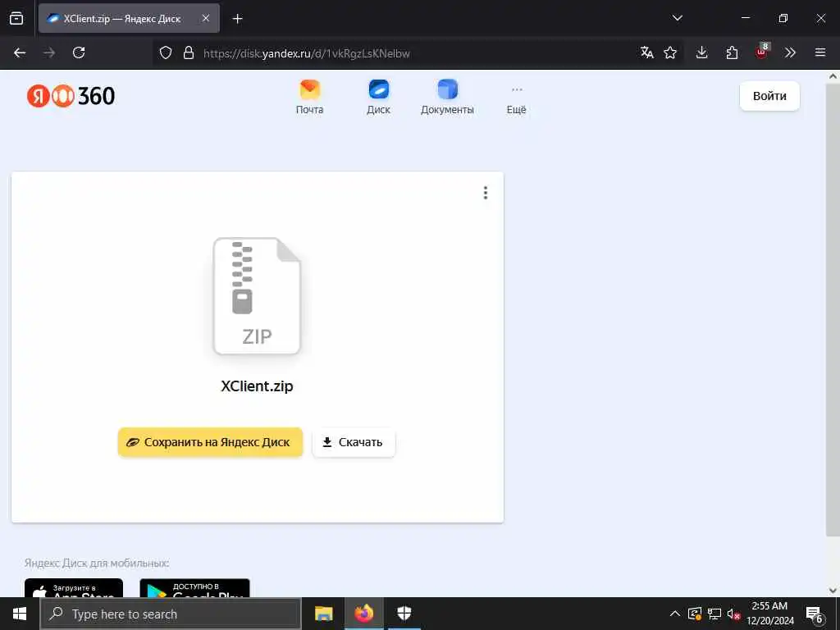Click the site security padlock icon
Screen dimensions: 840x630
[189, 52]
